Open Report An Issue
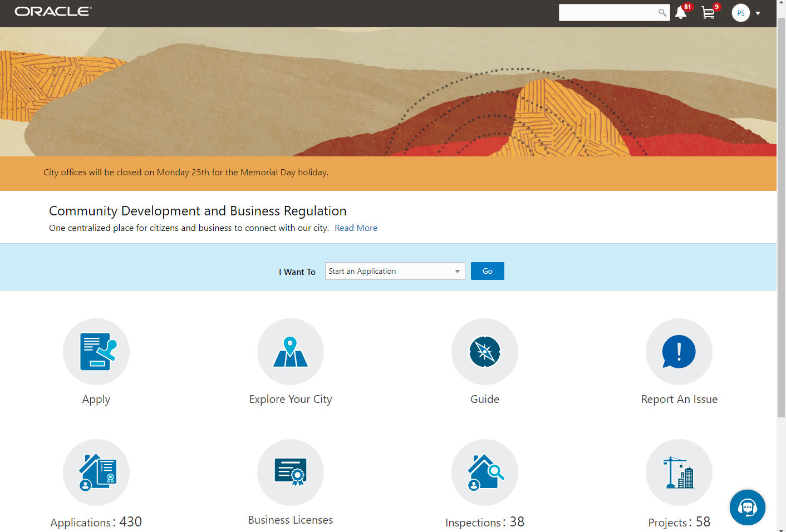Image resolution: width=786 pixels, height=532 pixels. [679, 352]
